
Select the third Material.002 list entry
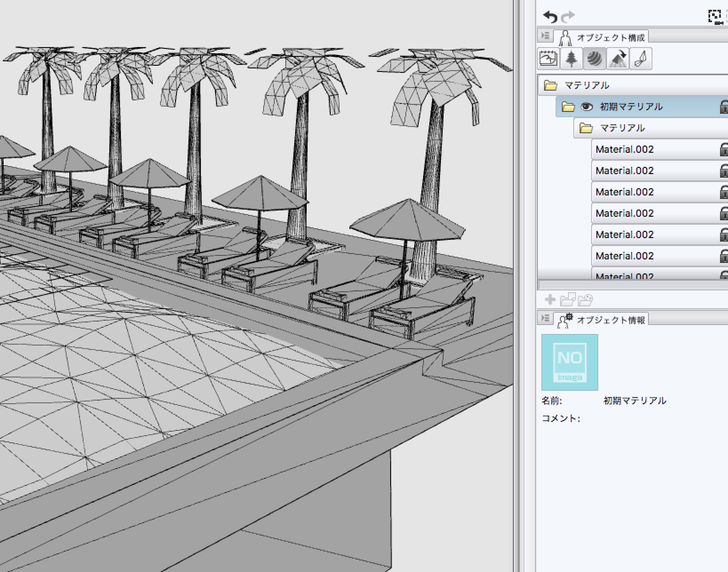click(624, 192)
